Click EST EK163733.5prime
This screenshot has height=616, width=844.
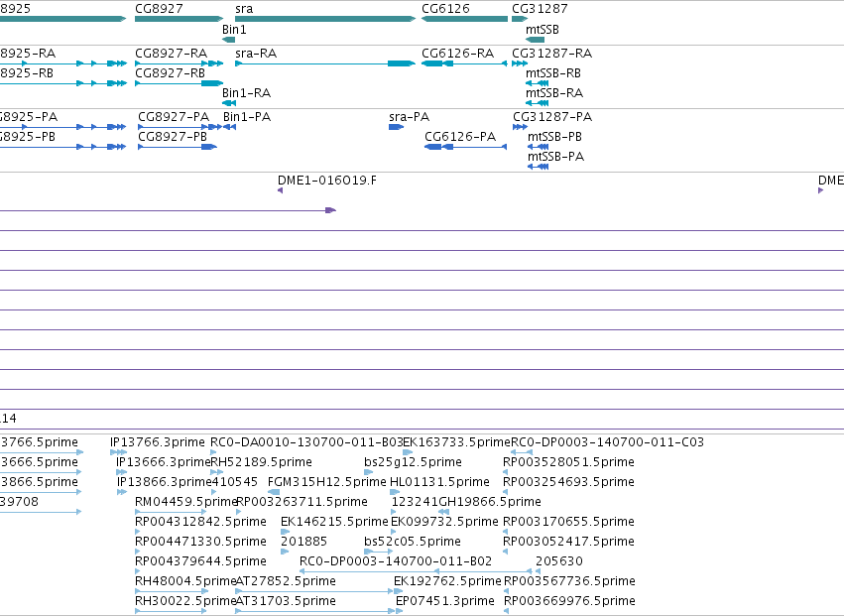click(x=456, y=442)
